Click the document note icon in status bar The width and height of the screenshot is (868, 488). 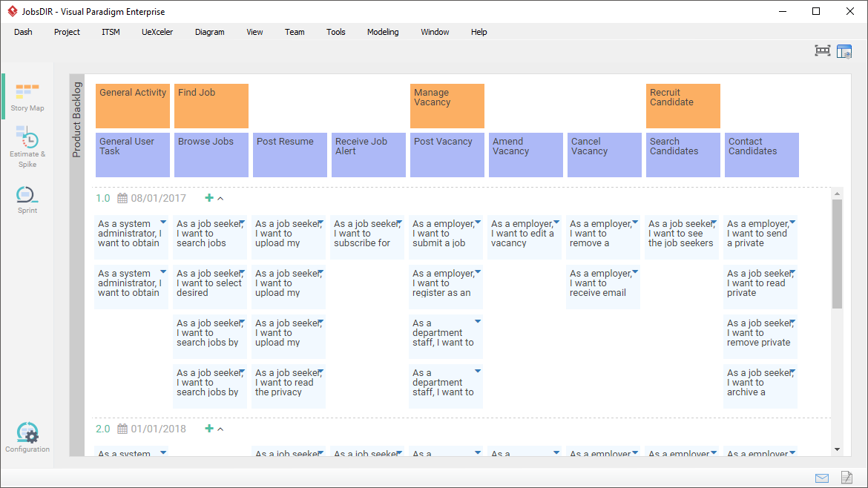click(846, 478)
